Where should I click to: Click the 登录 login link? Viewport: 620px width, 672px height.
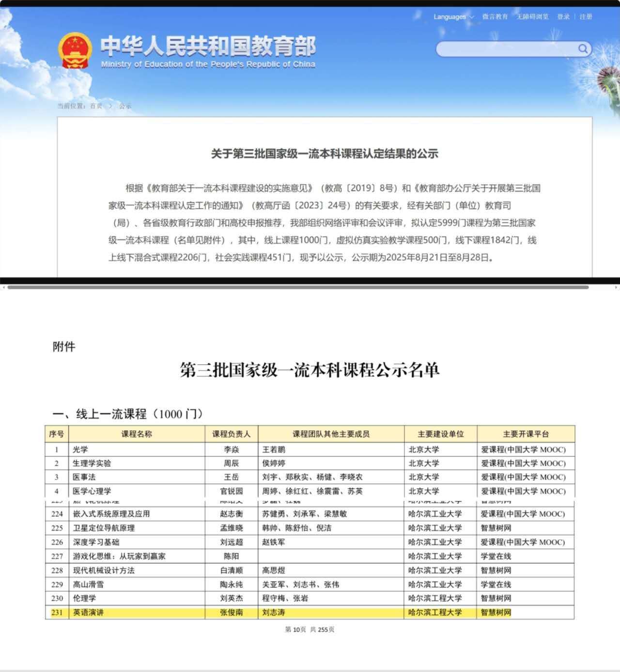561,16
